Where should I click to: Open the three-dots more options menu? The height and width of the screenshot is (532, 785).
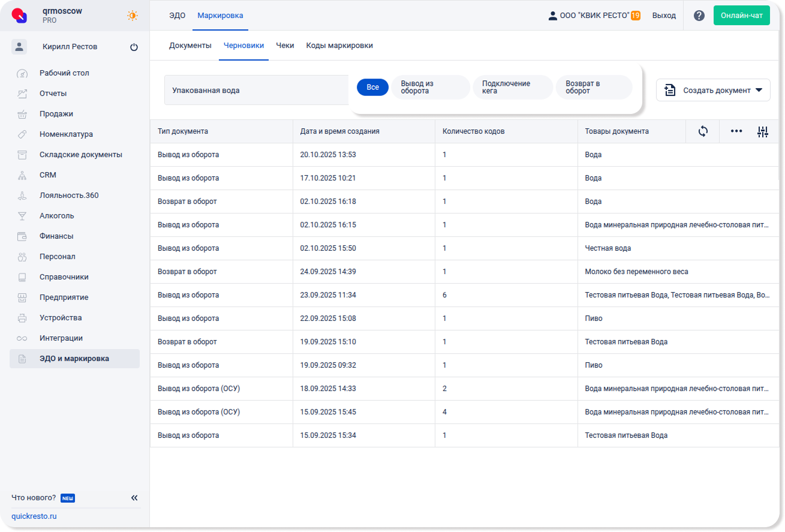(736, 131)
